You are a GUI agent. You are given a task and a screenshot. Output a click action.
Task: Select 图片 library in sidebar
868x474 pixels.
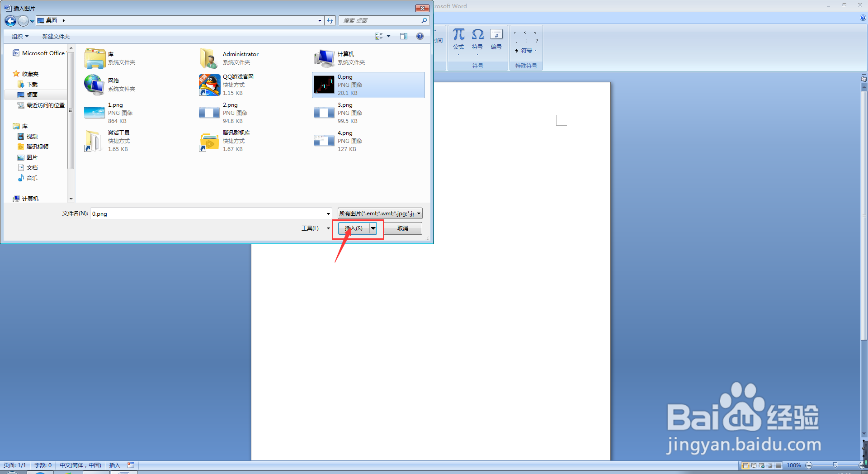point(28,157)
